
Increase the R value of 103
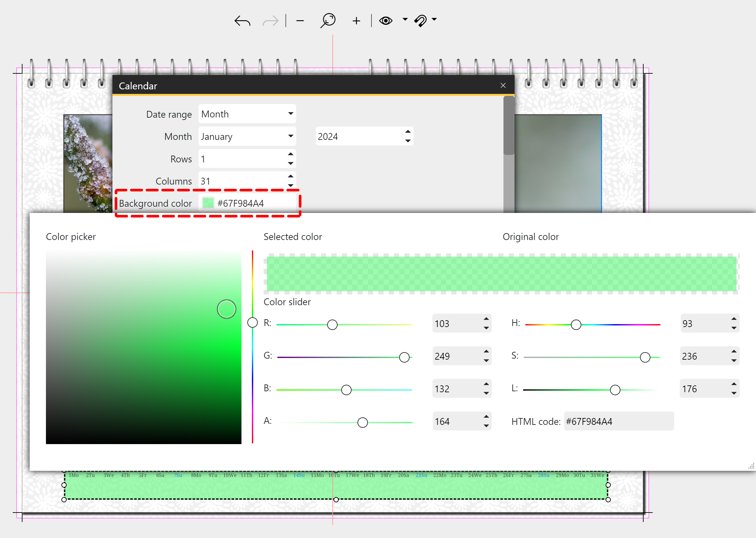[486, 319]
